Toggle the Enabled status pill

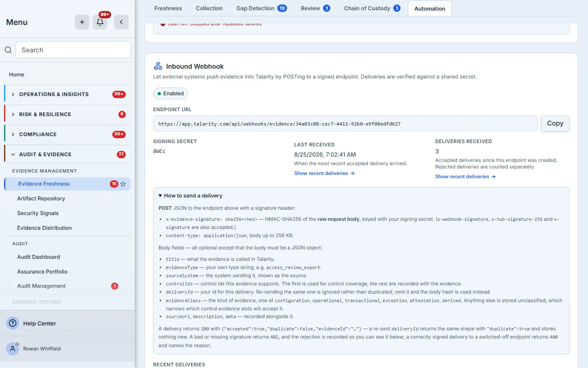171,94
